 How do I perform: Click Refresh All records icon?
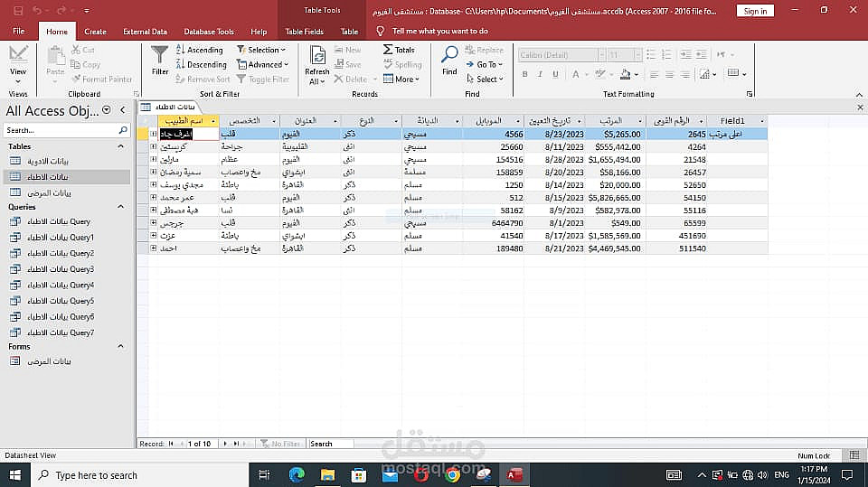(x=317, y=65)
